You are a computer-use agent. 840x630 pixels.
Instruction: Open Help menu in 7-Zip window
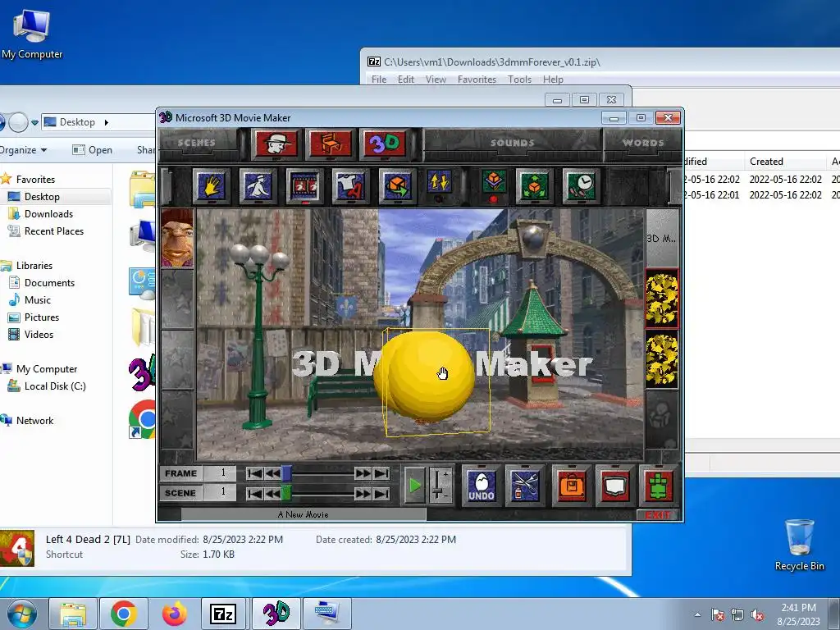click(x=553, y=80)
